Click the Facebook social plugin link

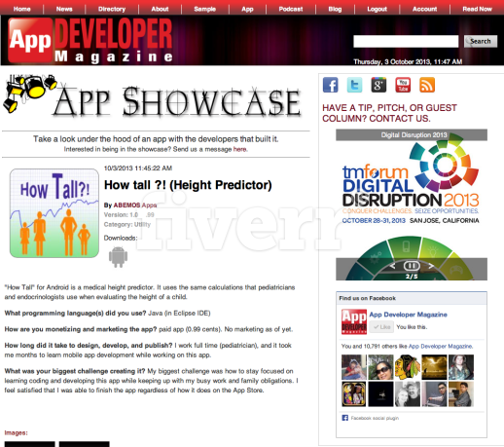coord(375,418)
